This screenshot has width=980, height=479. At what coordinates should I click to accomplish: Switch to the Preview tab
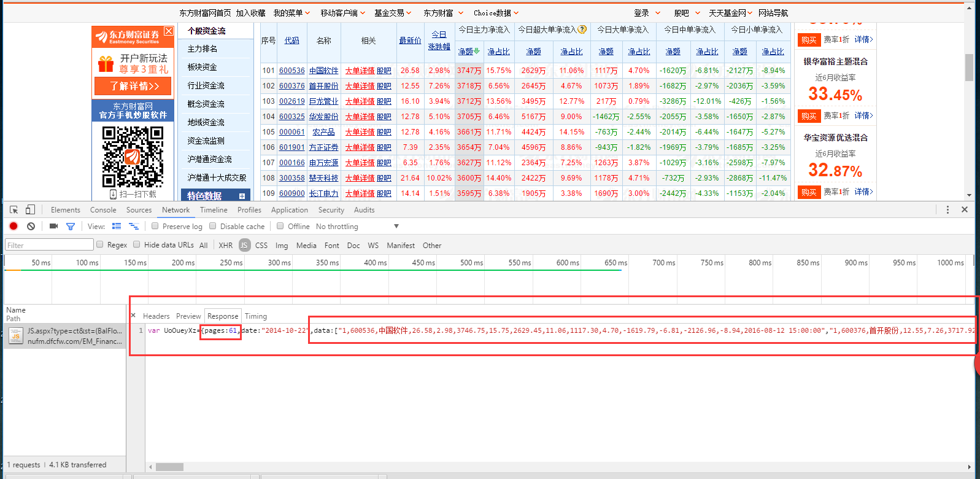point(188,316)
